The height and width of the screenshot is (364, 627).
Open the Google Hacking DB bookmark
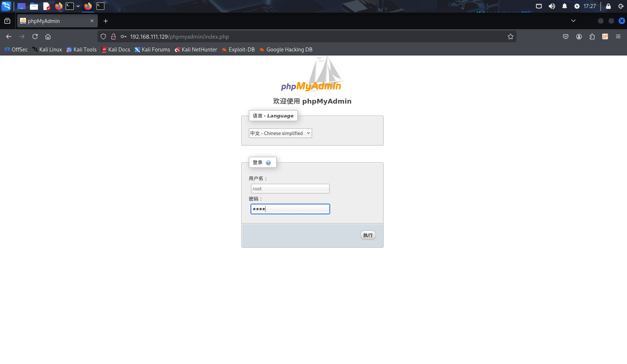tap(286, 50)
